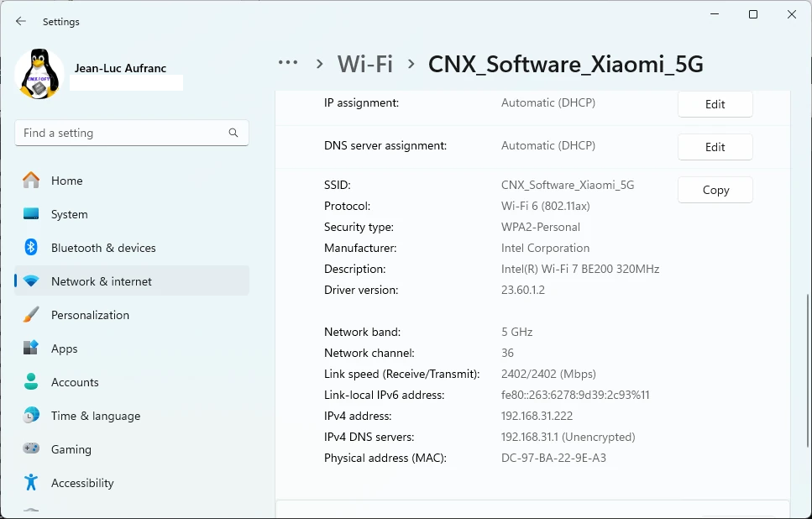Select security type WPA2-Personal
The image size is (812, 519).
541,227
